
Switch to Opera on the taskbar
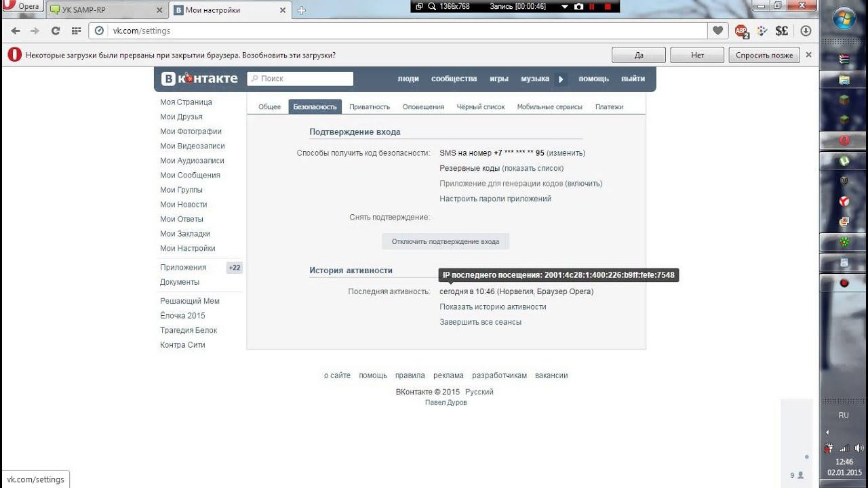(844, 140)
